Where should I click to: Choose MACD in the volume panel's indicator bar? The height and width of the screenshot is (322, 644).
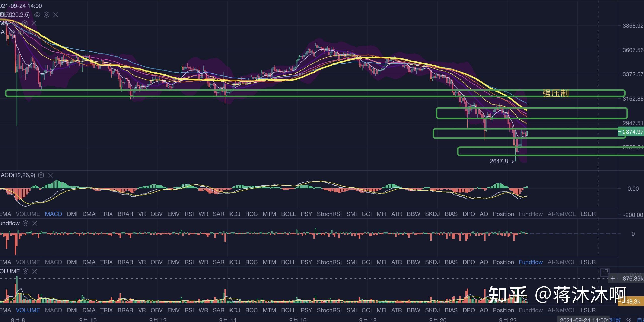click(54, 310)
